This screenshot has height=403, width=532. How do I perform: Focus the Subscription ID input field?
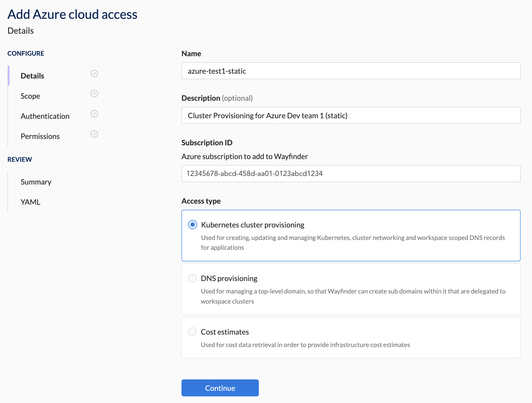(x=351, y=174)
